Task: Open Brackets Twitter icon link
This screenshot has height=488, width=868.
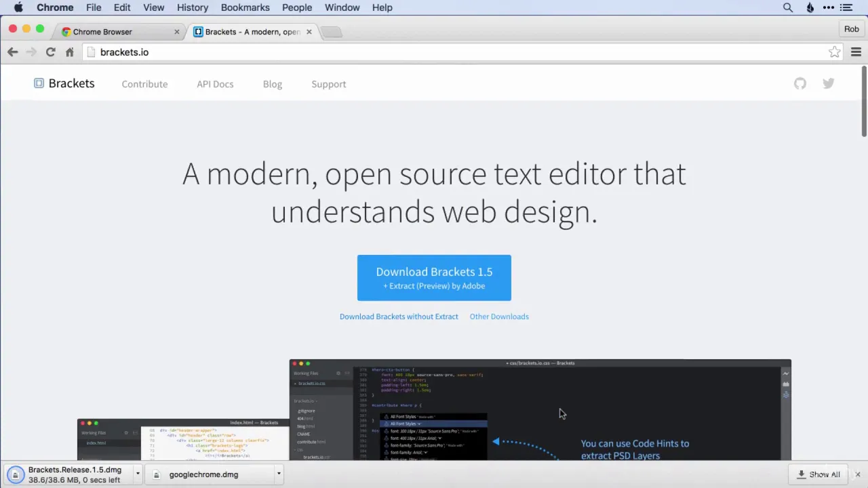Action: [829, 83]
